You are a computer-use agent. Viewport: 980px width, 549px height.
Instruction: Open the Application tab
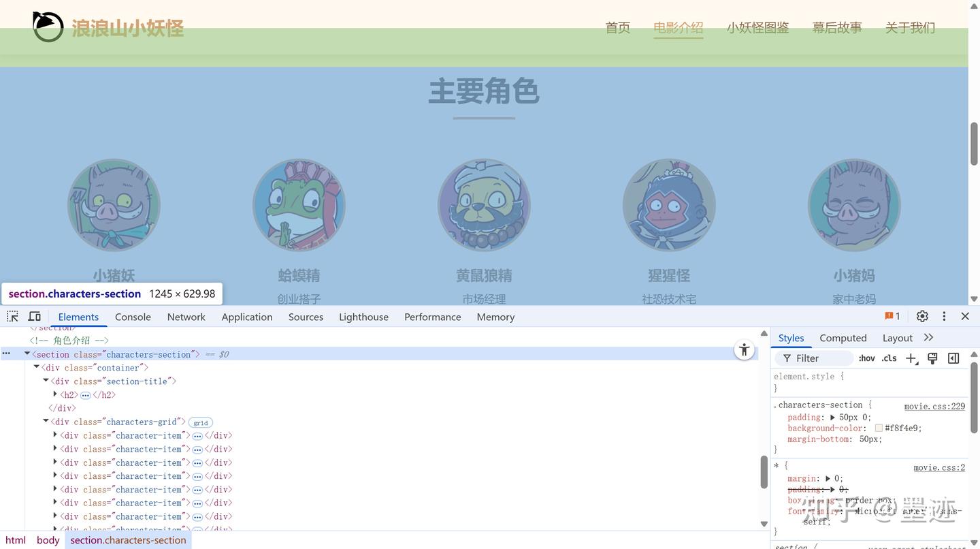[x=247, y=317]
